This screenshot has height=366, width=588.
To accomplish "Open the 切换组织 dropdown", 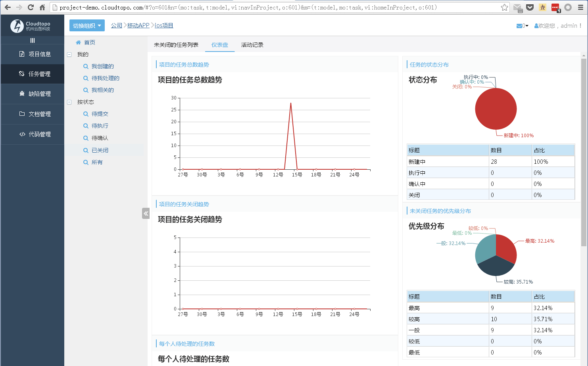I will point(87,25).
